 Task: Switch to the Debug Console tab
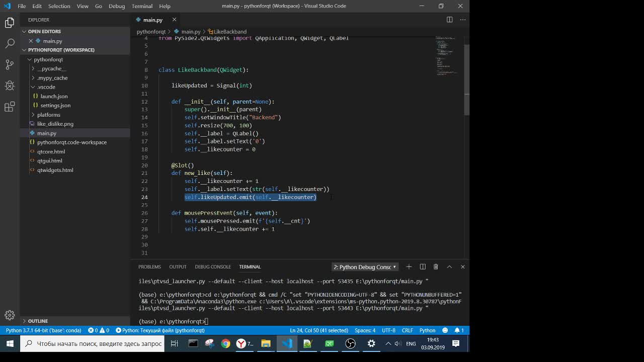[213, 267]
